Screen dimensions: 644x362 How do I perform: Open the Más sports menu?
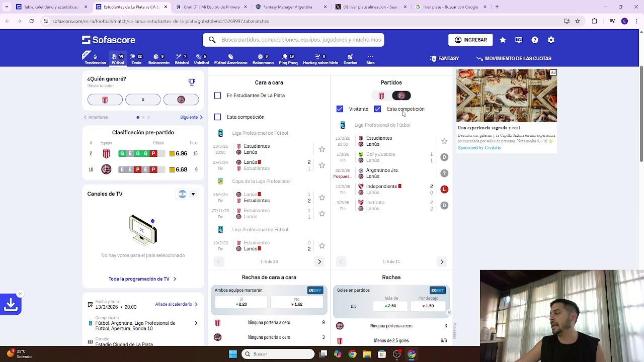(370, 59)
